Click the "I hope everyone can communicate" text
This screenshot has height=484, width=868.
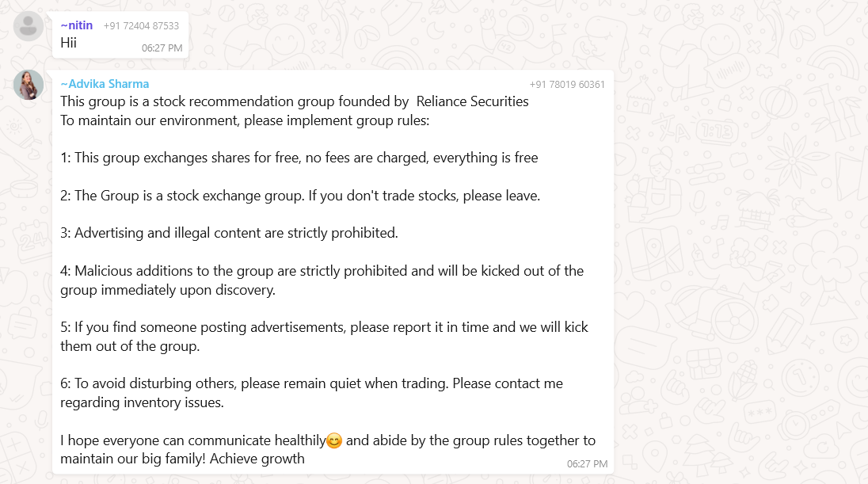[x=193, y=440]
